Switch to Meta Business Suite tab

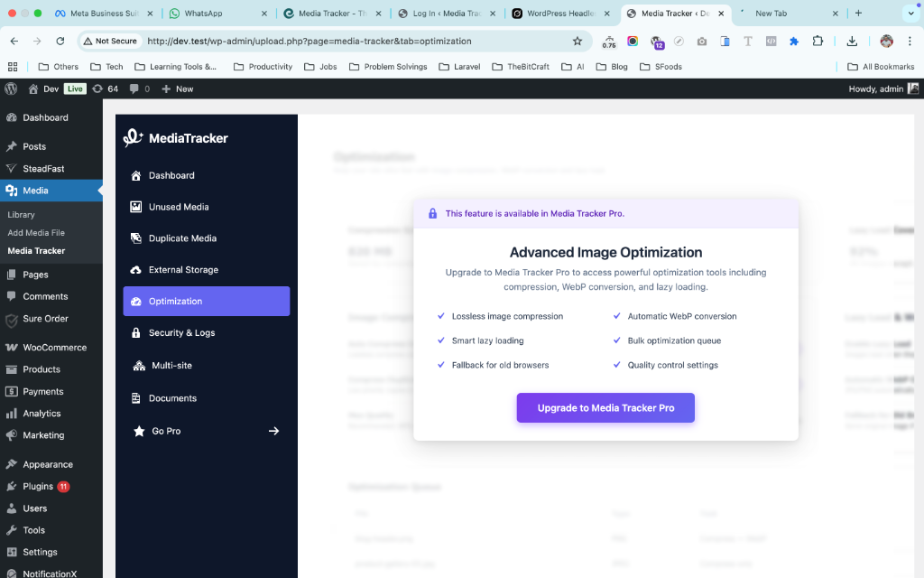click(103, 14)
